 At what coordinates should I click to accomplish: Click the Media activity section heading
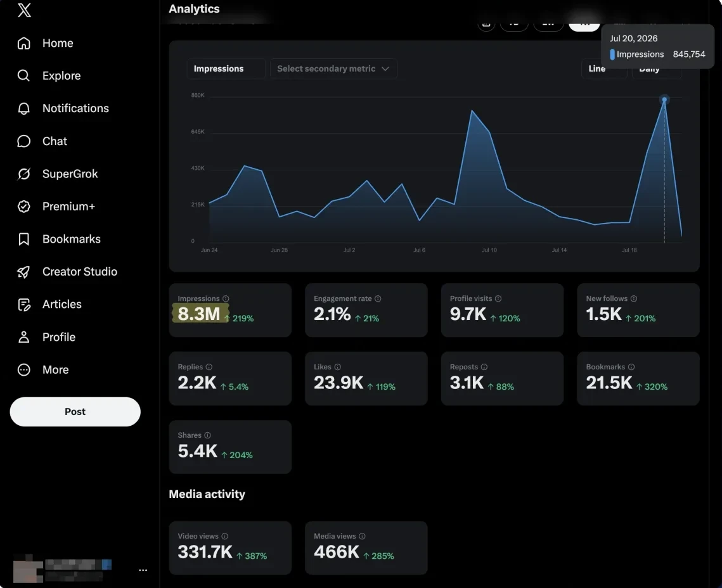(207, 494)
